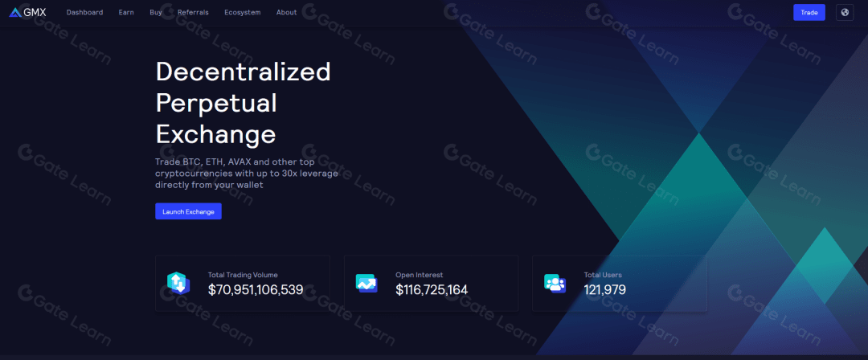Click the Launch Exchange button

pos(188,211)
